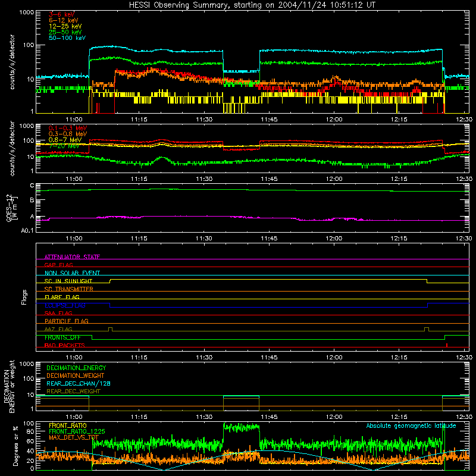Click the DECIMATION_ENERGY legend entry

click(76, 368)
